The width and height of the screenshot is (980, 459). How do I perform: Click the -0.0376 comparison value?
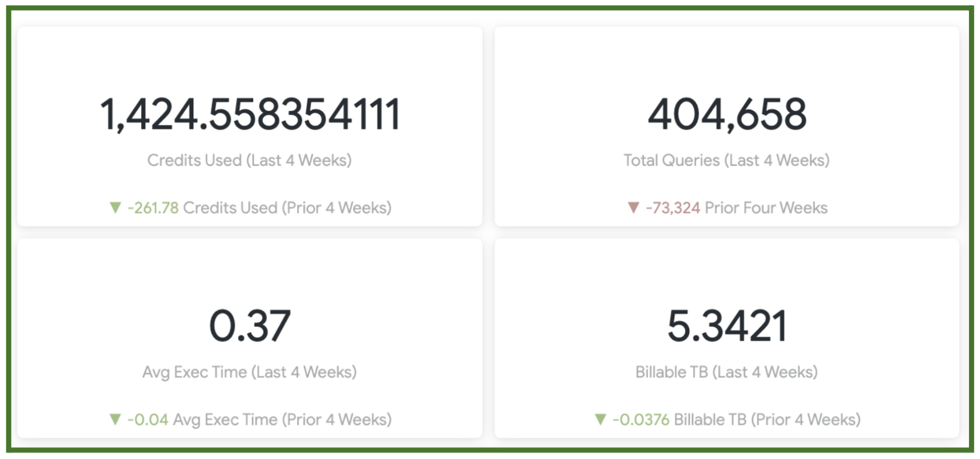pyautogui.click(x=641, y=419)
